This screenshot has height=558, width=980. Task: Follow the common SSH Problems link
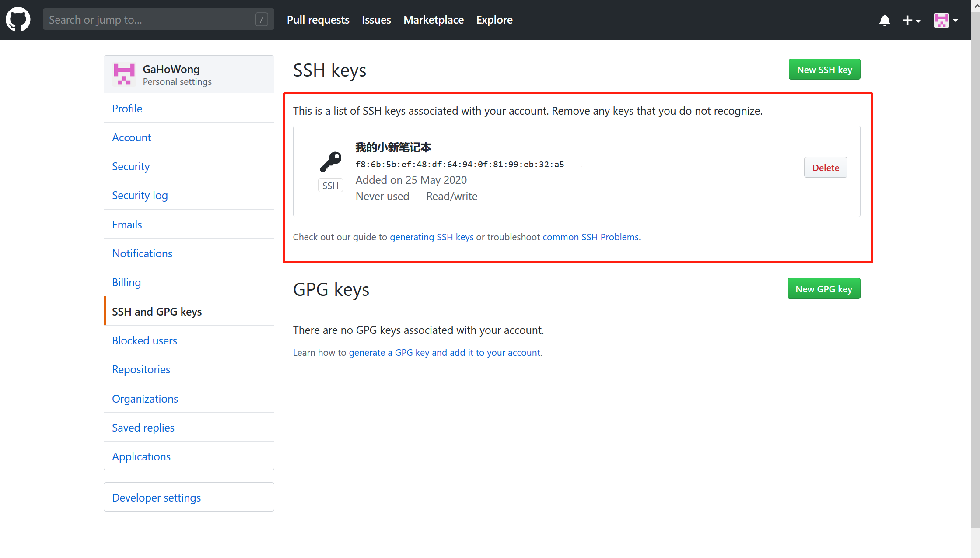[591, 237]
